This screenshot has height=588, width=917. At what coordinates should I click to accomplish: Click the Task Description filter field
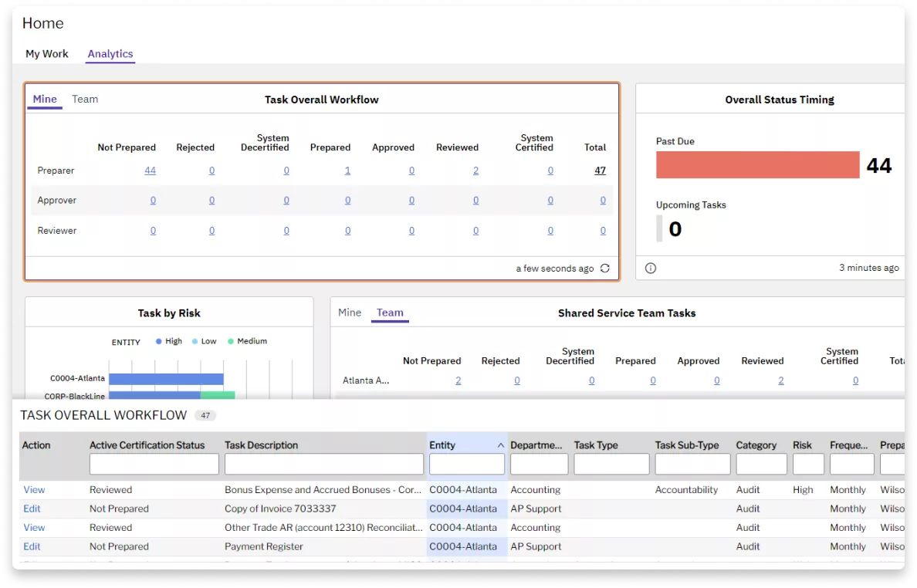click(x=324, y=464)
